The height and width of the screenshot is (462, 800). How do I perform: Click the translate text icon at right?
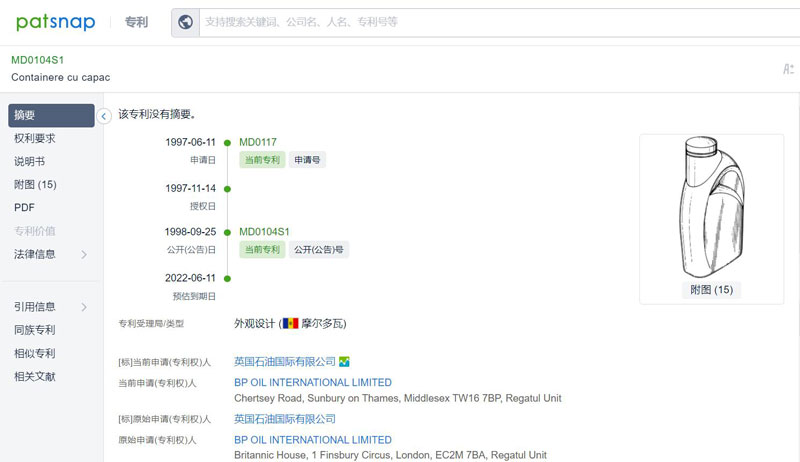(x=788, y=69)
